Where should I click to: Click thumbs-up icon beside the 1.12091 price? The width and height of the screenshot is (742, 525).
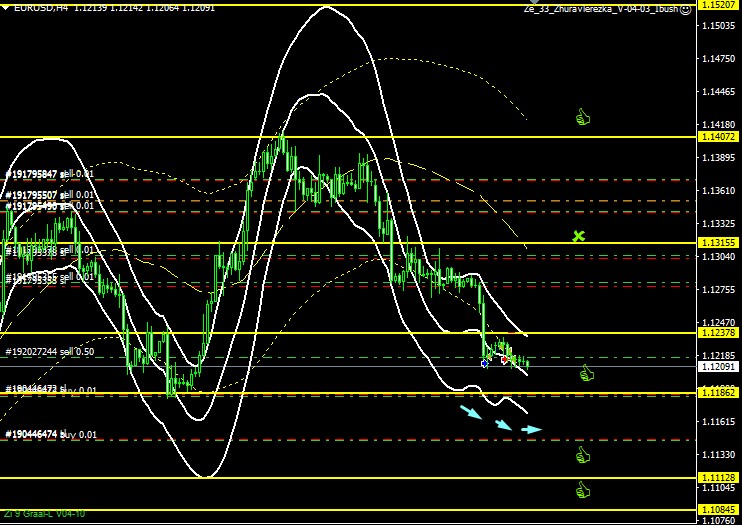coord(587,373)
